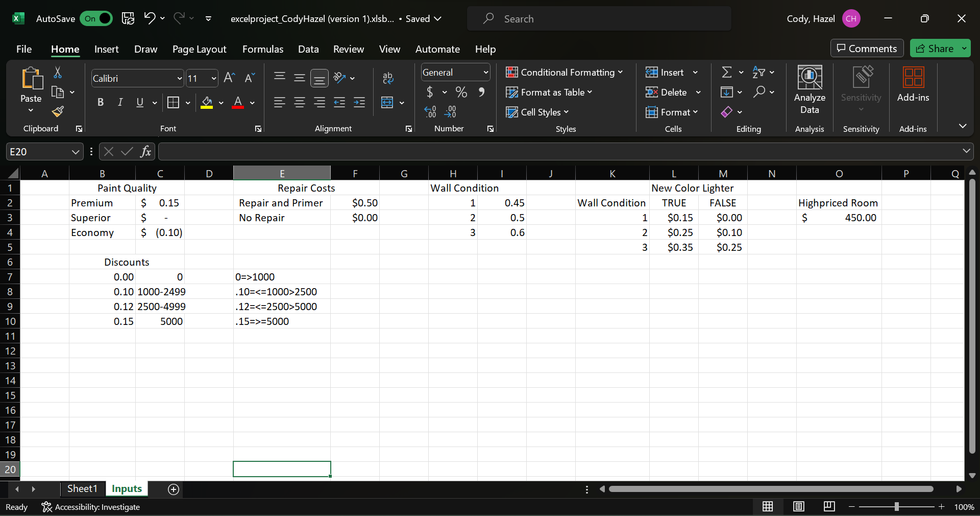This screenshot has width=980, height=516.
Task: Open the font name Calibri dropdown
Action: coord(179,79)
